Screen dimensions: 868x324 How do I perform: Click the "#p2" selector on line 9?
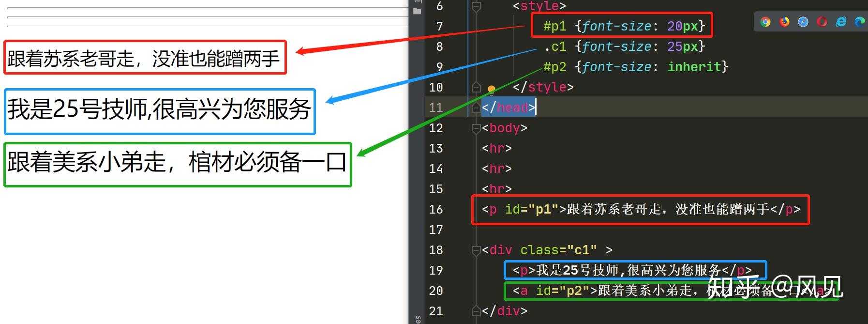point(554,67)
